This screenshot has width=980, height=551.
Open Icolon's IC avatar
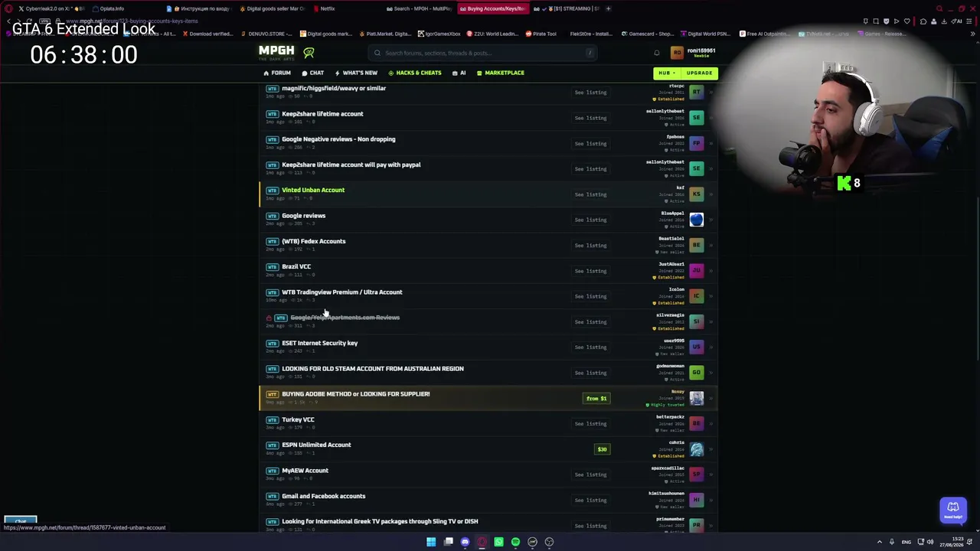coord(696,296)
